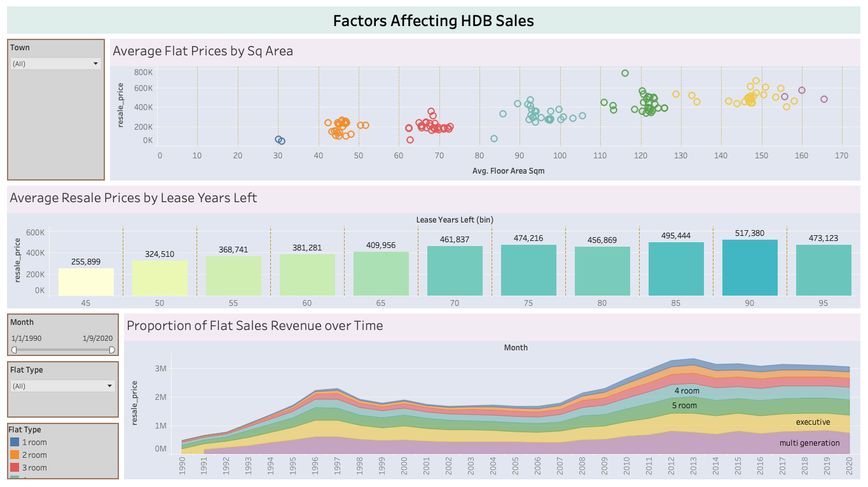The height and width of the screenshot is (487, 868).
Task: Click the Month slider's left start handle
Action: pyautogui.click(x=14, y=350)
